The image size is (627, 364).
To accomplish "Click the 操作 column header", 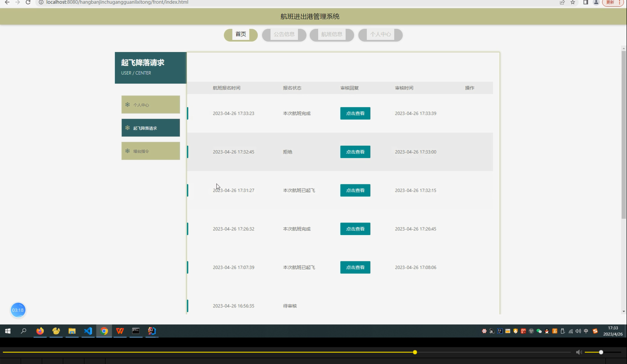I will point(469,88).
